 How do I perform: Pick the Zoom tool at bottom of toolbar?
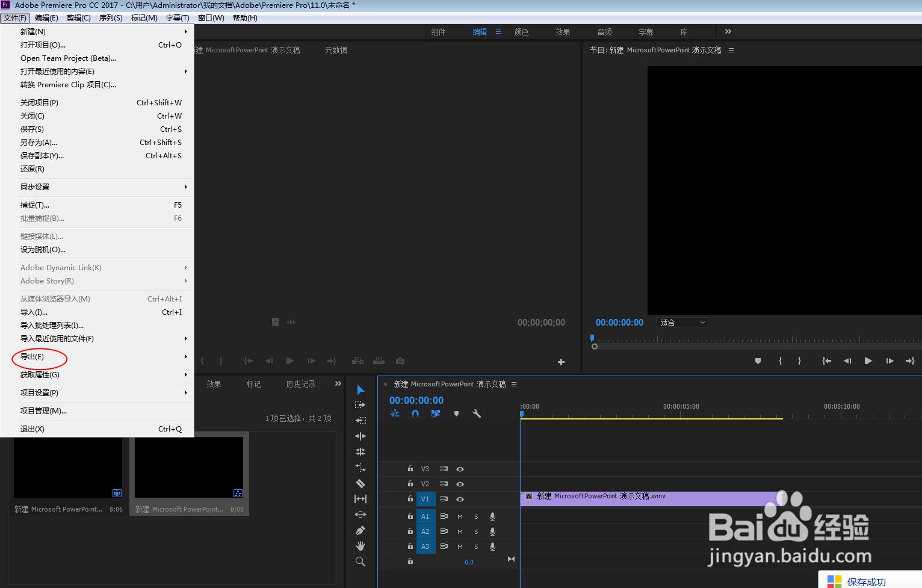360,561
